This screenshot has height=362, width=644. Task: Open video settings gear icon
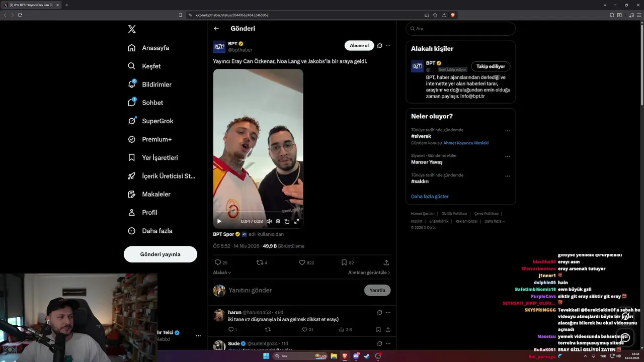[x=278, y=221]
